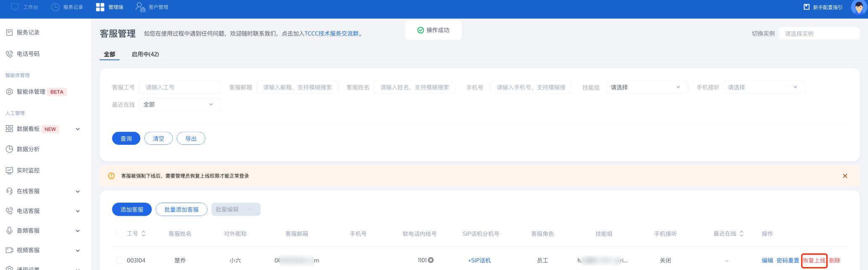868x270 pixels.
Task: Click the 查询 search button
Action: 126,139
